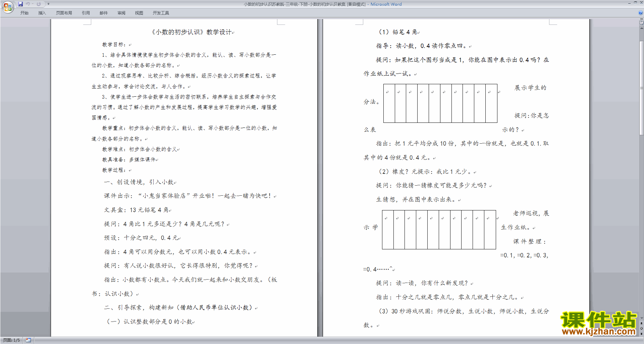644x344 pixels.
Task: Restore down the Word window
Action: (x=635, y=3)
